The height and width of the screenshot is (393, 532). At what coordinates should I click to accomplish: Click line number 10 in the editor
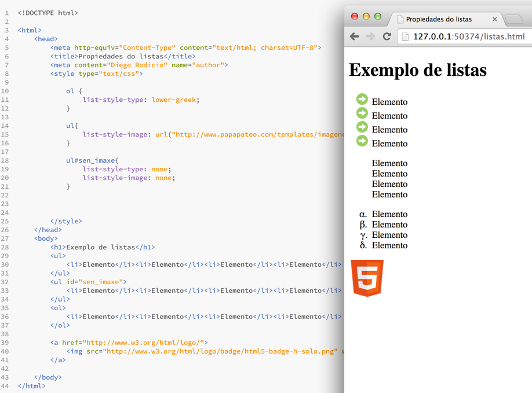pos(5,91)
